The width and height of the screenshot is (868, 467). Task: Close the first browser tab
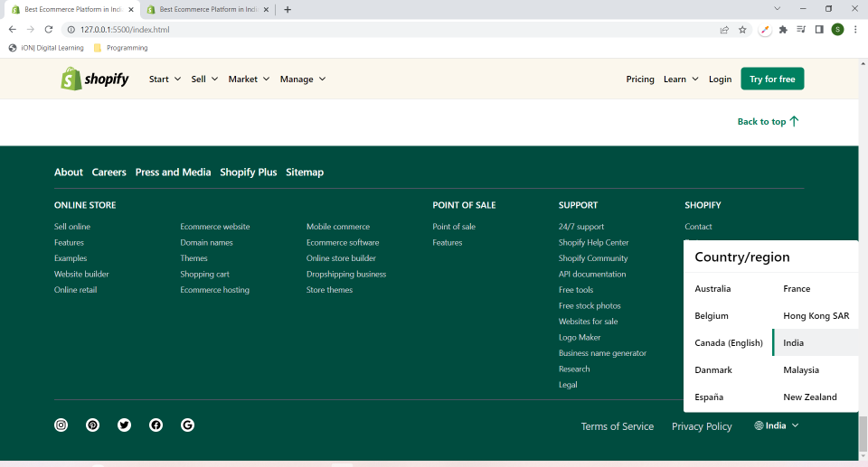point(131,9)
